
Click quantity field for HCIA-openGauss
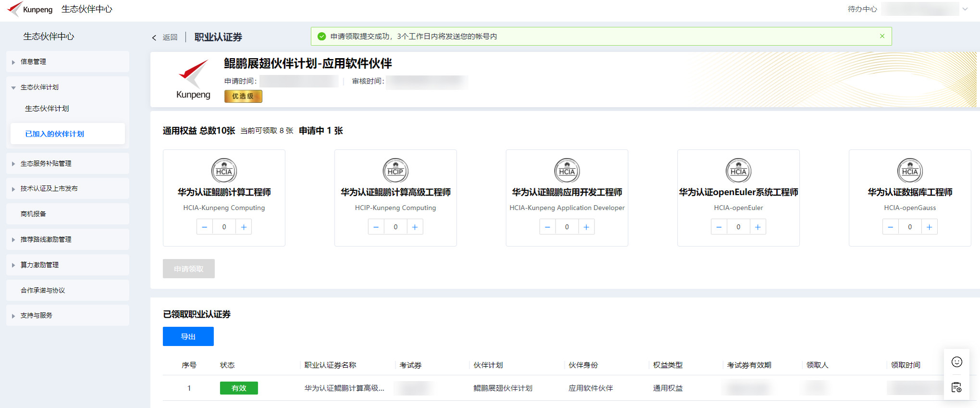pyautogui.click(x=910, y=227)
